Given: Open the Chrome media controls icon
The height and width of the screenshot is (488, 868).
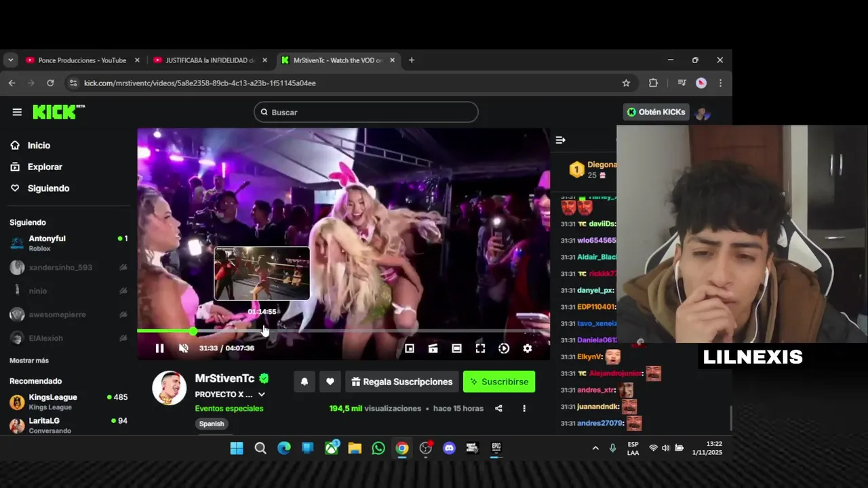Looking at the screenshot, I should (682, 83).
